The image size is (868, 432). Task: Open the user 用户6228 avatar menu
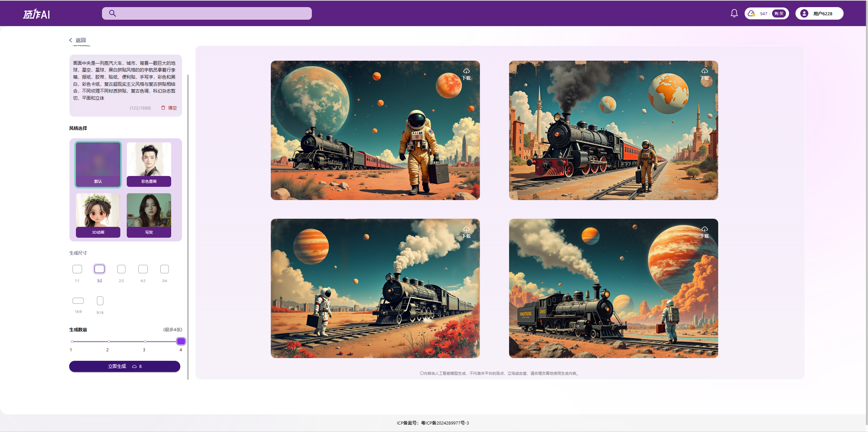point(804,14)
